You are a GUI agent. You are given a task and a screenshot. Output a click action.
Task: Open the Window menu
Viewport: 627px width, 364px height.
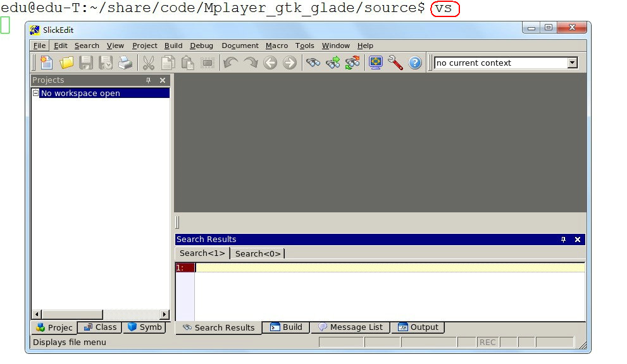[x=335, y=45]
